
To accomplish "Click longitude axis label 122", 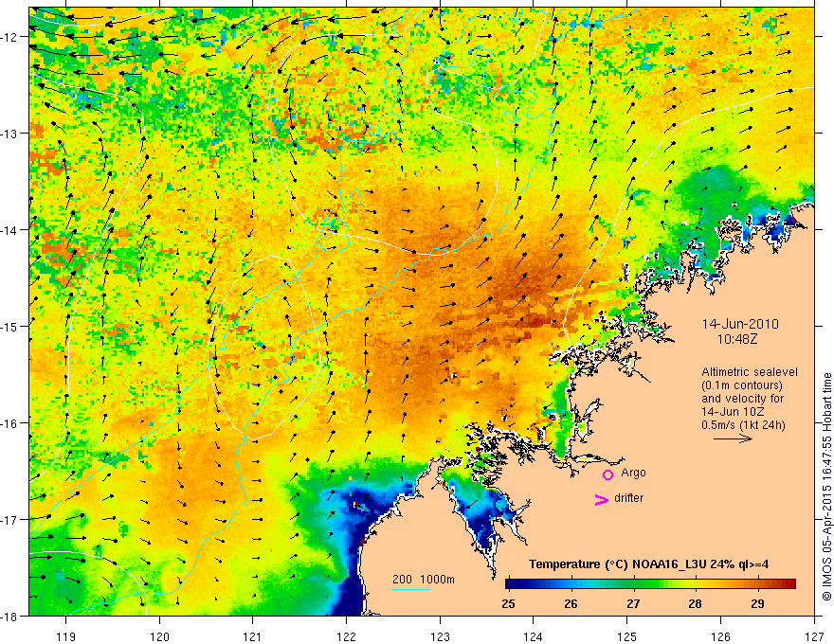I will [346, 636].
